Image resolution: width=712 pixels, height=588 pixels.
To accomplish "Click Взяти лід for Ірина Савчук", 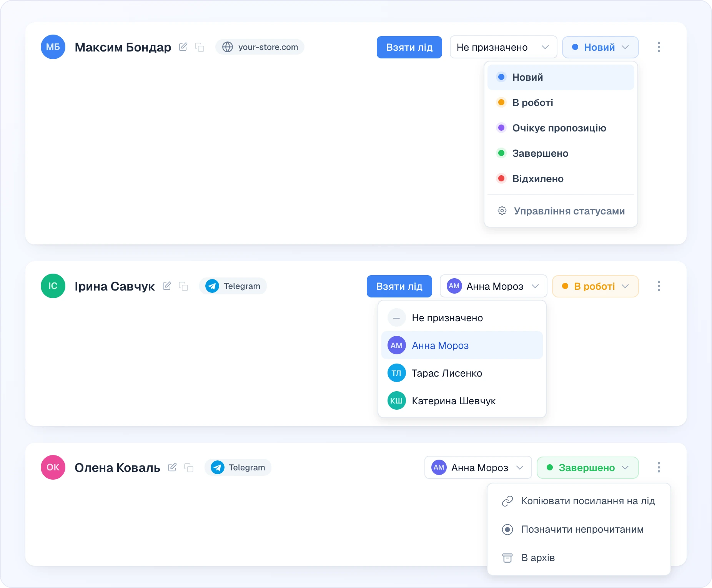I will click(399, 286).
